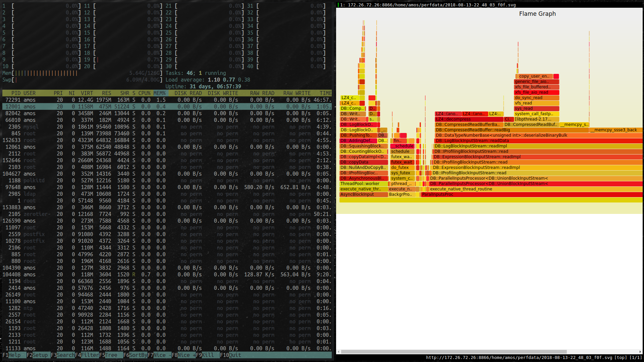The width and height of the screenshot is (644, 362).
Task: Zoom into DB::LogBlockInputStream::readData frame
Action: pyautogui.click(x=539, y=141)
